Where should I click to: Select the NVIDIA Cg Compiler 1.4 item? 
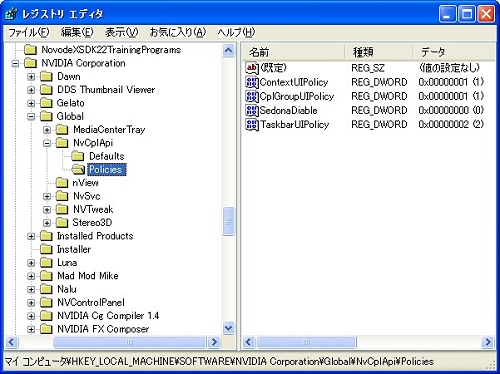[x=108, y=316]
